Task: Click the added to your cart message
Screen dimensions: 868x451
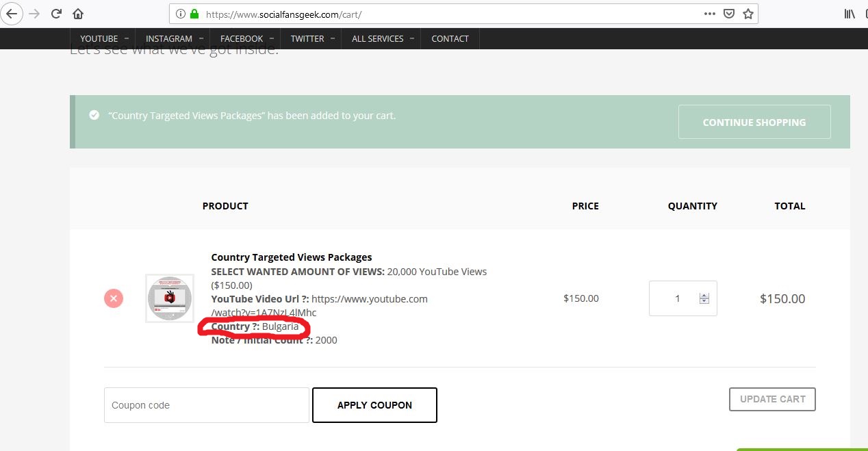Action: point(252,116)
